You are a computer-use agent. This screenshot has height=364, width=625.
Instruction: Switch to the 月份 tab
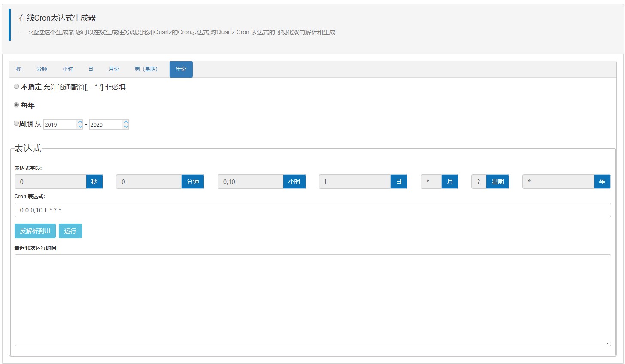(x=114, y=69)
